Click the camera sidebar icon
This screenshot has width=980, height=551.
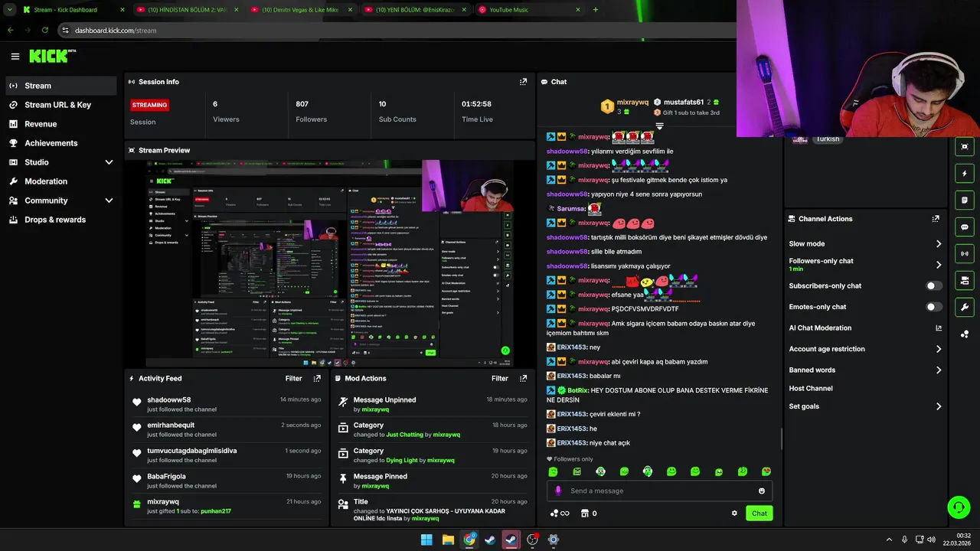click(x=965, y=280)
